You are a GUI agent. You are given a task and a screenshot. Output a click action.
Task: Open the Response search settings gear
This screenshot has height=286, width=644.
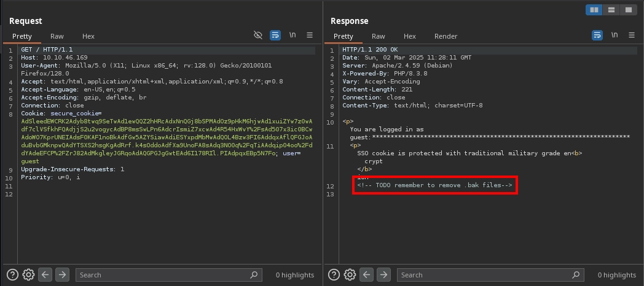coord(350,275)
